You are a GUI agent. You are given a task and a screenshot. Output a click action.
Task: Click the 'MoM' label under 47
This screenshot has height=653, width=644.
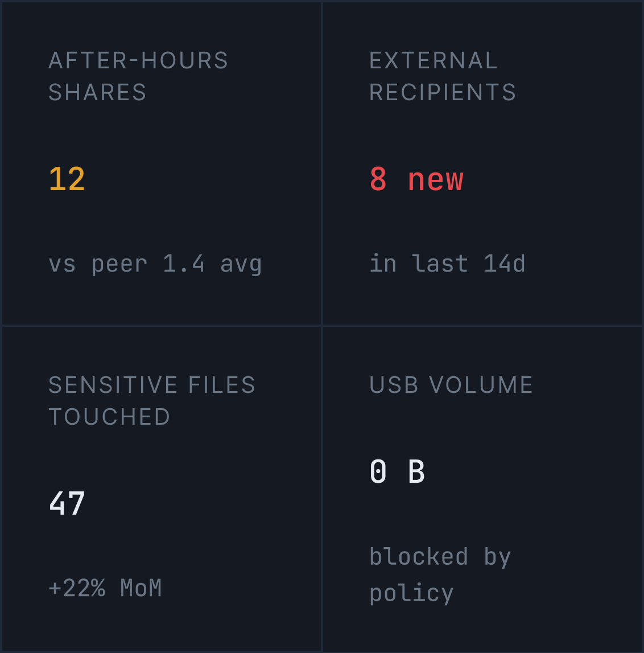click(141, 588)
